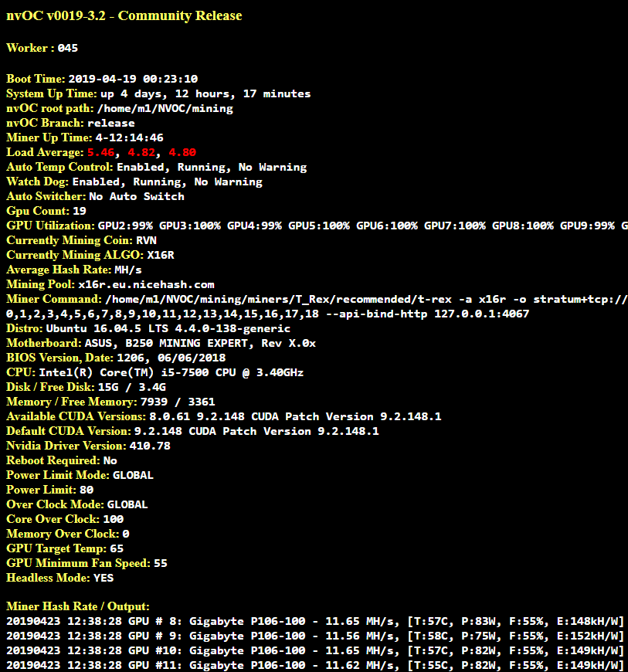
Task: Select the nvOC root path /home/m1/NVOC/mining
Action: coord(165,108)
